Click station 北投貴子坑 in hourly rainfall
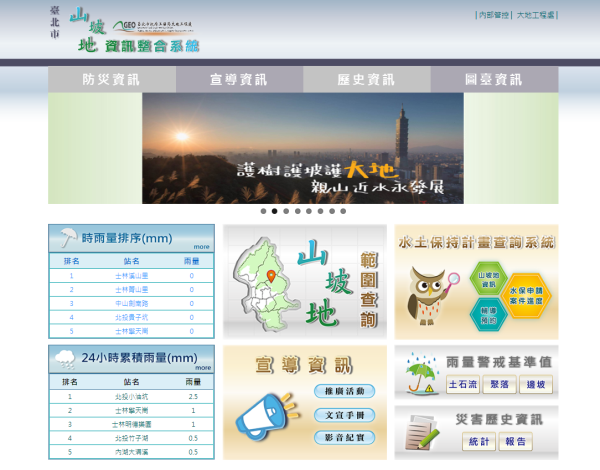The height and width of the screenshot is (470, 600). coord(132,317)
